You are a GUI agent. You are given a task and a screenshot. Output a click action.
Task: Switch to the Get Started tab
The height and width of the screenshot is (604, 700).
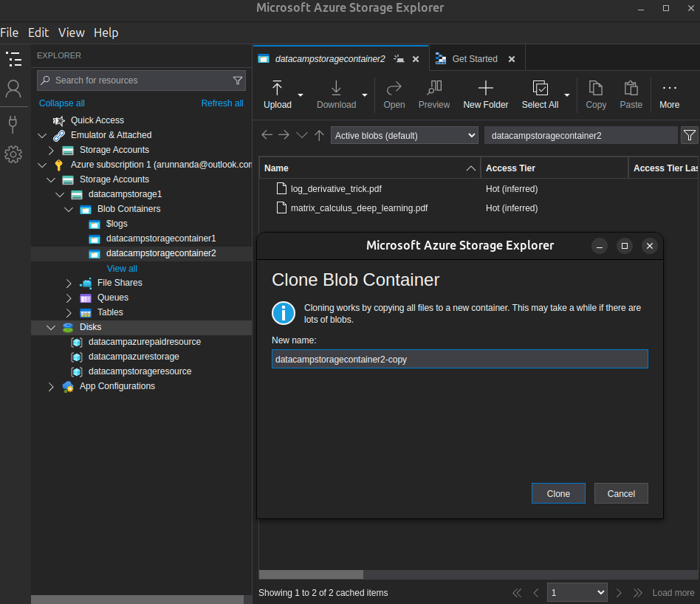pyautogui.click(x=474, y=59)
